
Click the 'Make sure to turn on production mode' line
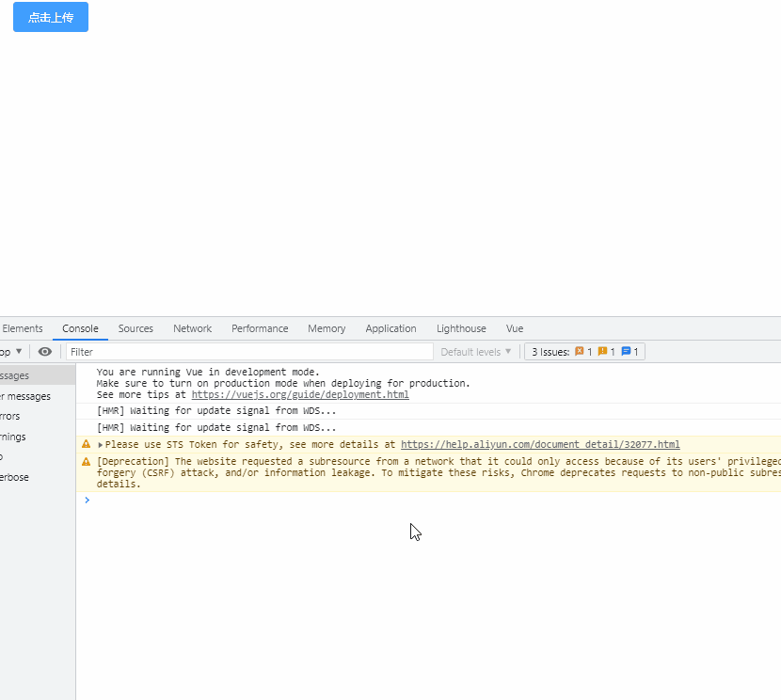[283, 383]
